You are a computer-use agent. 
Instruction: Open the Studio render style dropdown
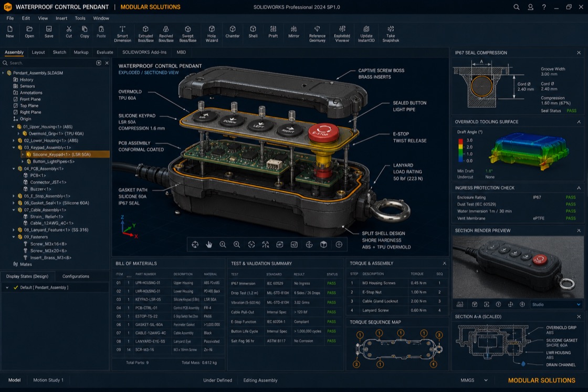pos(556,305)
